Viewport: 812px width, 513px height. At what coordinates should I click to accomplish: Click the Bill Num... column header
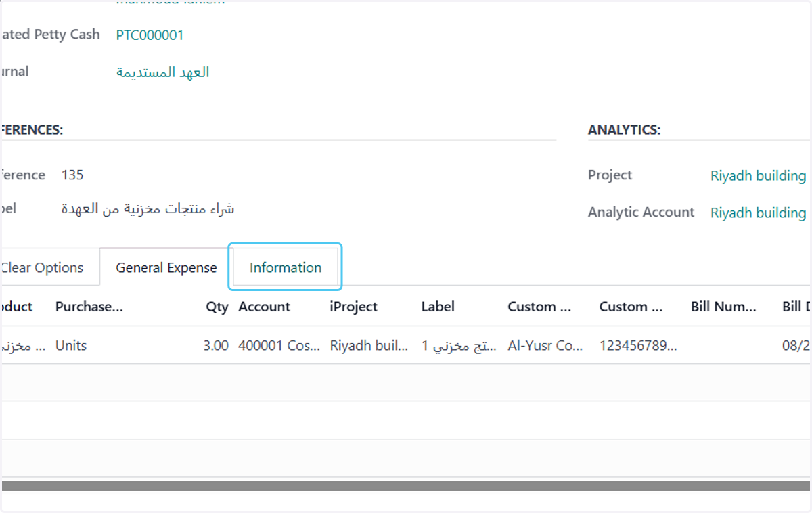click(x=723, y=307)
